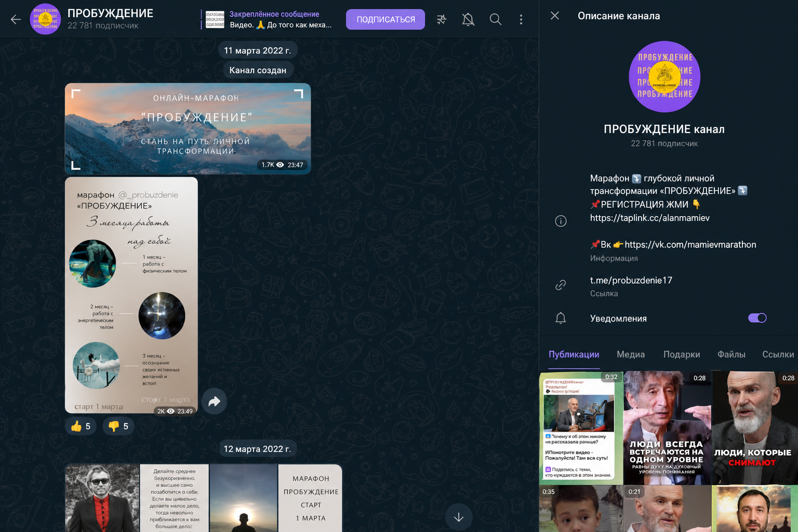
Task: Open the ПРОБУЖДЕНИЕ online-marathon mountain image
Action: (188, 128)
